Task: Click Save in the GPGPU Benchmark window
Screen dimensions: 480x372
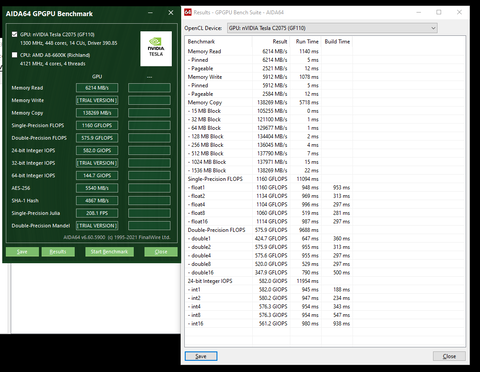Action: click(x=22, y=252)
